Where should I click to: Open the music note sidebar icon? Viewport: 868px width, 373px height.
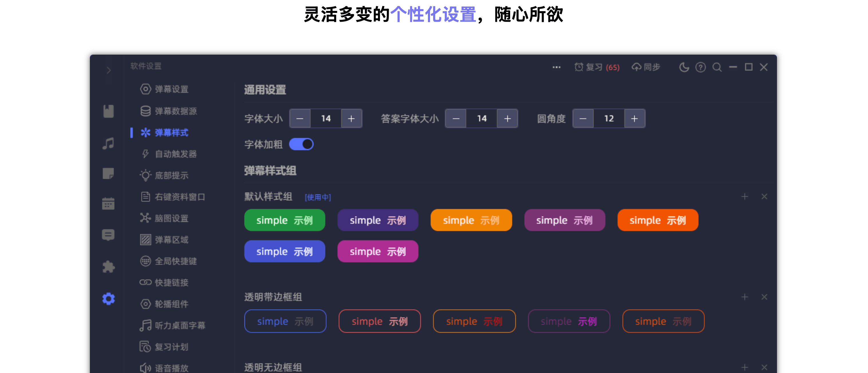[108, 143]
